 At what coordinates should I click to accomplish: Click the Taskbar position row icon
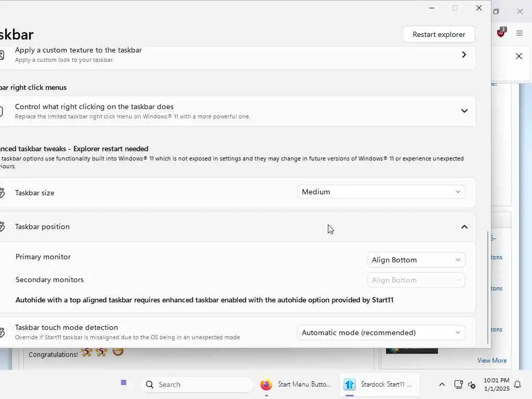point(2,227)
